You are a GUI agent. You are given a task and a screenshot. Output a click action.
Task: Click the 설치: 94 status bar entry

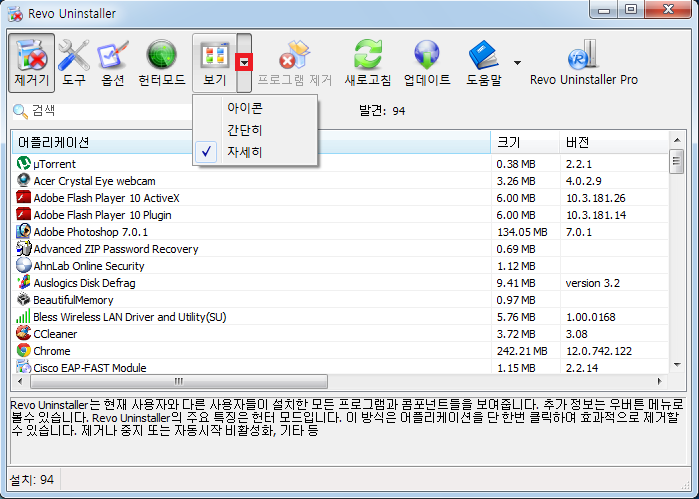(32, 480)
